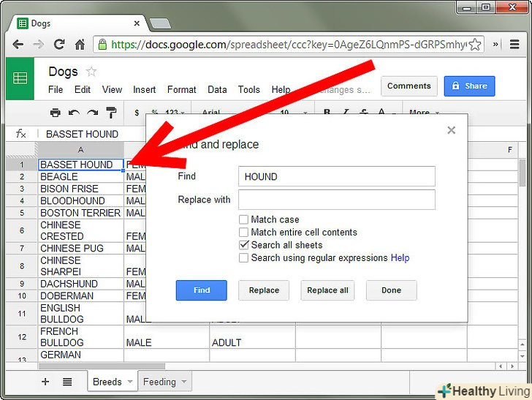Add a new sheet with plus icon
Screen dimensions: 532x400
(45, 382)
